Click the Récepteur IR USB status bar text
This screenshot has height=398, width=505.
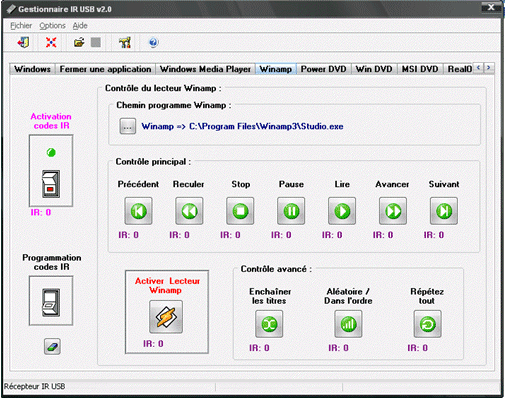coord(34,386)
